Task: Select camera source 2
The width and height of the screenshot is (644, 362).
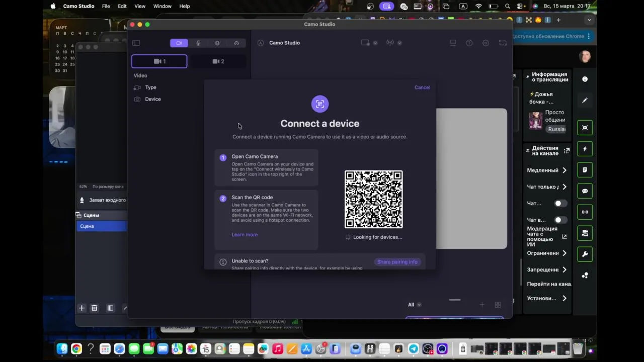Action: (x=218, y=61)
